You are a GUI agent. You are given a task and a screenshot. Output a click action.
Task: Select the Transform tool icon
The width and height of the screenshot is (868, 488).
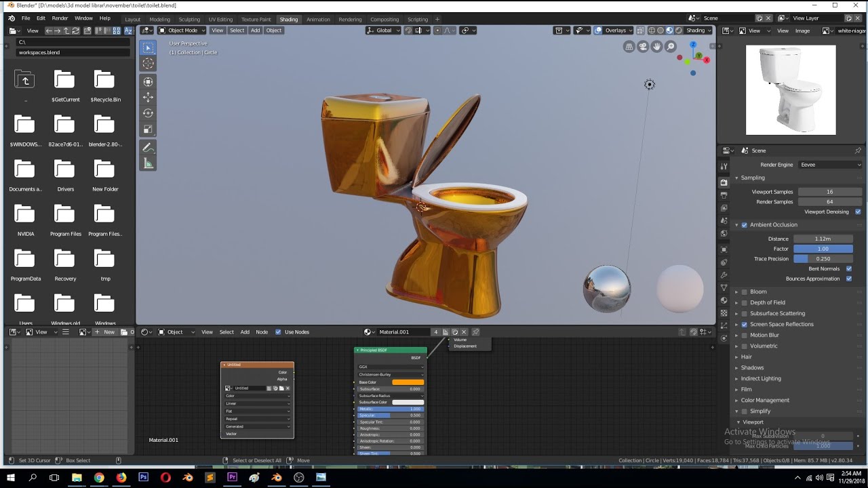[148, 81]
